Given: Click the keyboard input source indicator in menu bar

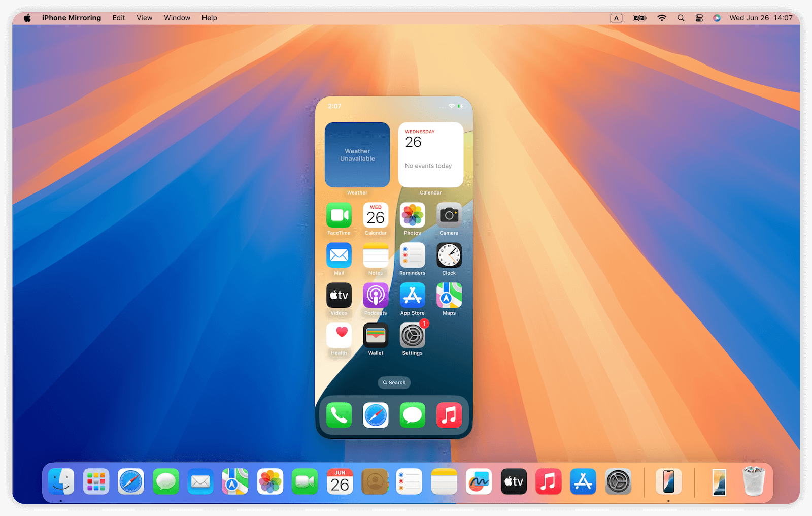Looking at the screenshot, I should [x=616, y=18].
